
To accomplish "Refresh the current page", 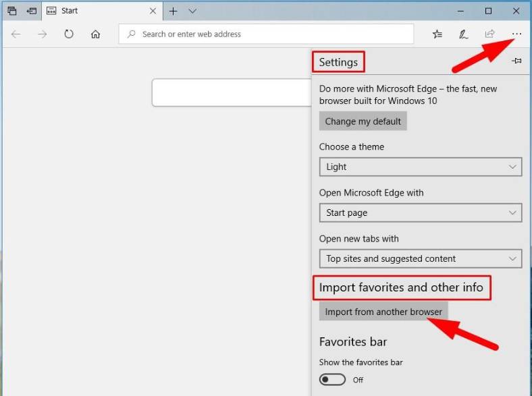I will (x=69, y=34).
